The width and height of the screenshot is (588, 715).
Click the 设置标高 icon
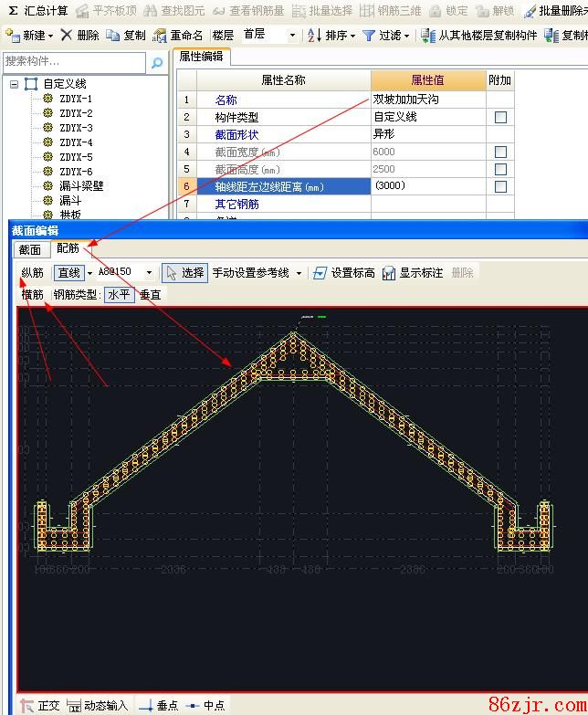[320, 273]
